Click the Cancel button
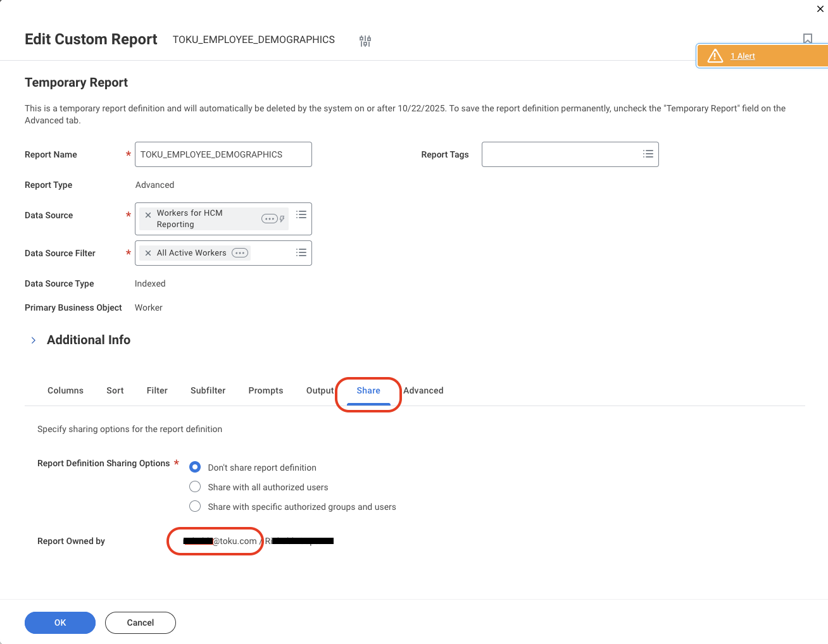828x644 pixels. point(141,622)
